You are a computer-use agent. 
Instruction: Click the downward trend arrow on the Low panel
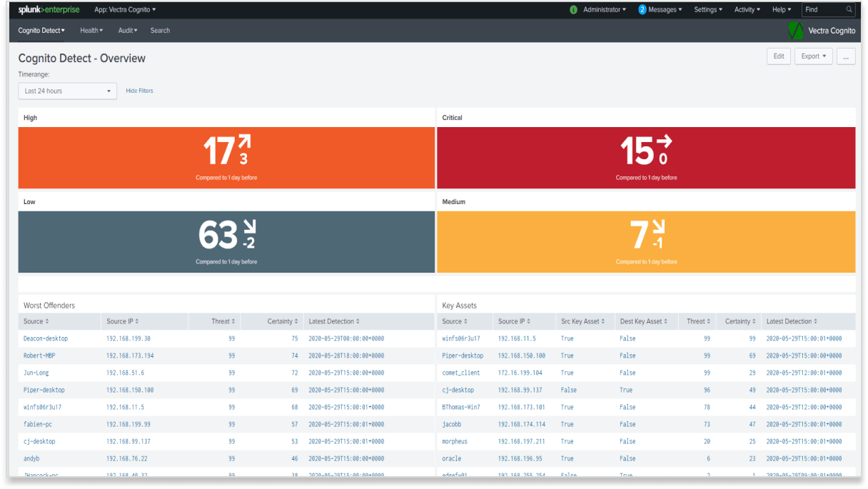click(x=248, y=227)
